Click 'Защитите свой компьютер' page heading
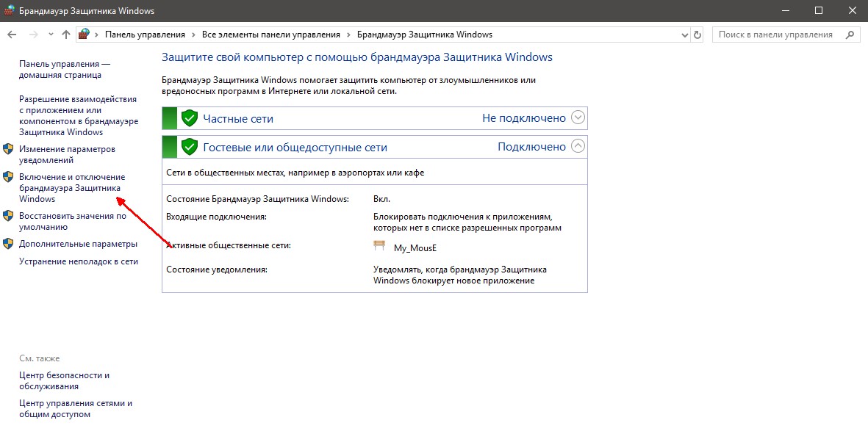This screenshot has height=434, width=868. coord(357,57)
